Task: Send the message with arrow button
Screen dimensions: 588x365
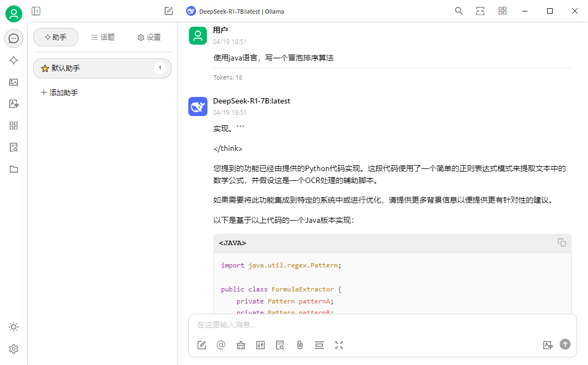Action: pyautogui.click(x=565, y=344)
